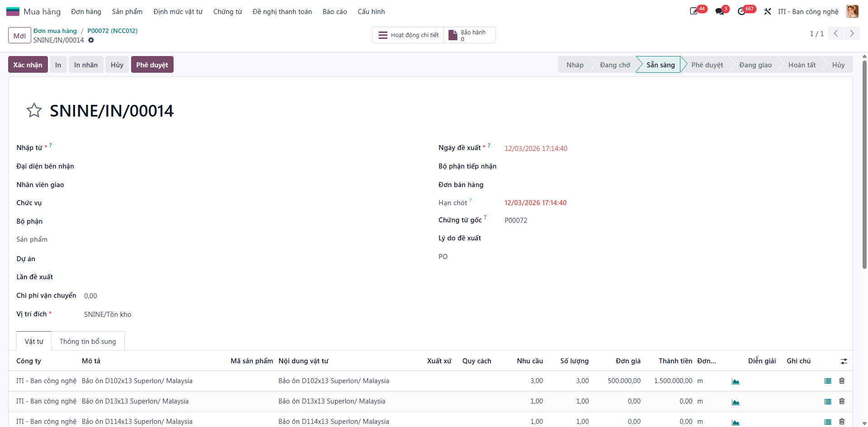This screenshot has height=427, width=868.
Task: Switch to the Thông tin bổ sung tab
Action: coord(88,341)
